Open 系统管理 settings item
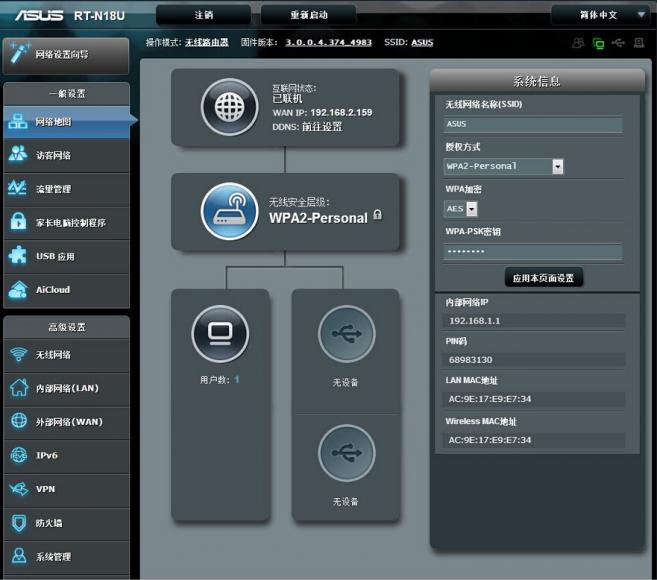657x580 pixels. 66,557
